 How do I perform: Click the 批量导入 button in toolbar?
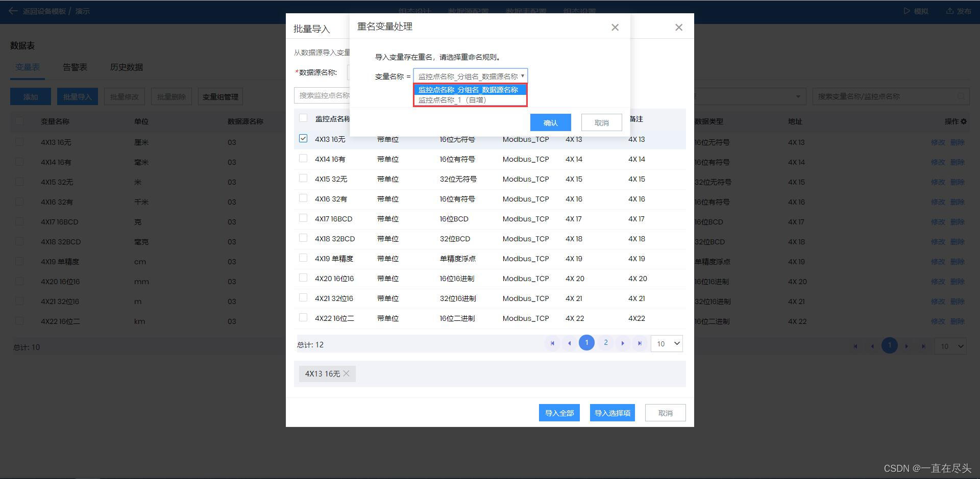(78, 96)
